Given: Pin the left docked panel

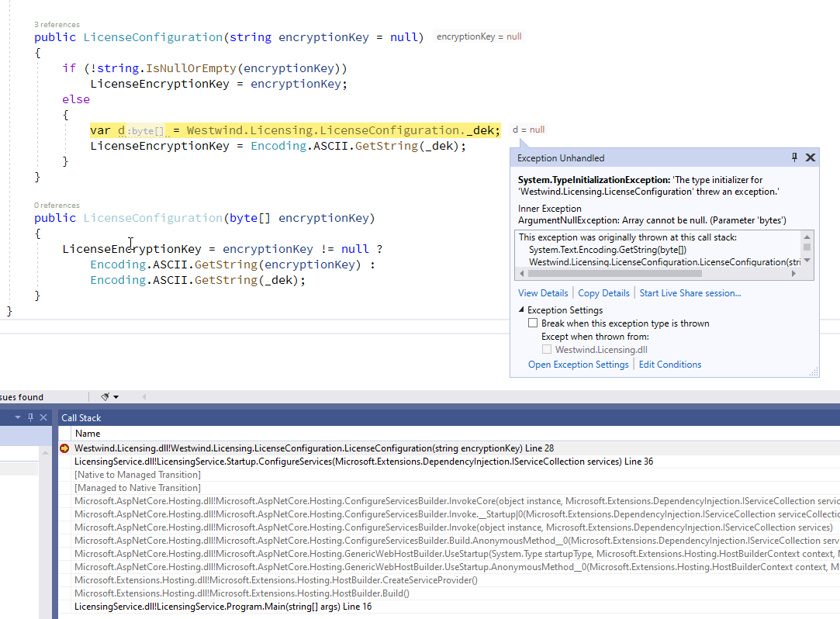Looking at the screenshot, I should pos(31,417).
